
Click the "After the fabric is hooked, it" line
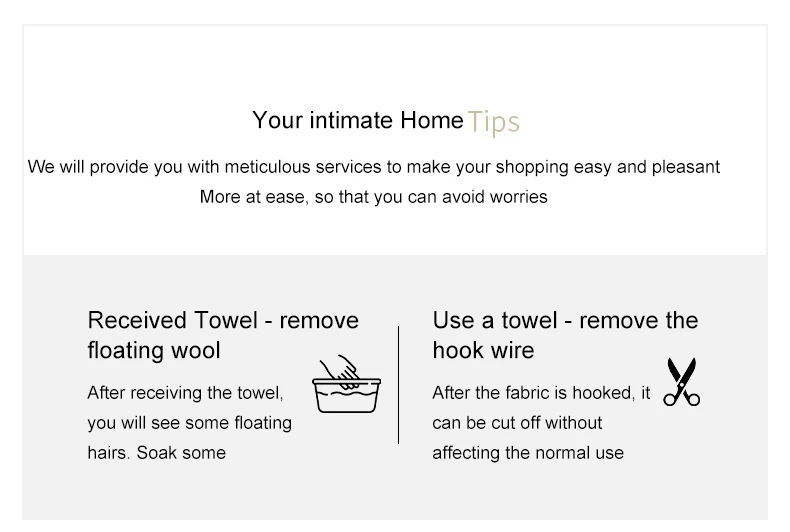tap(541, 393)
